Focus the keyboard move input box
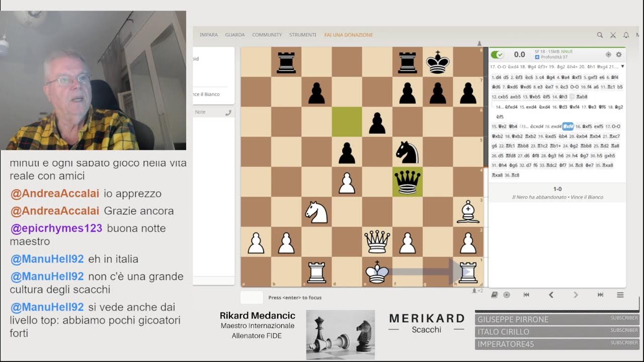This screenshot has width=644, height=362. pyautogui.click(x=252, y=298)
